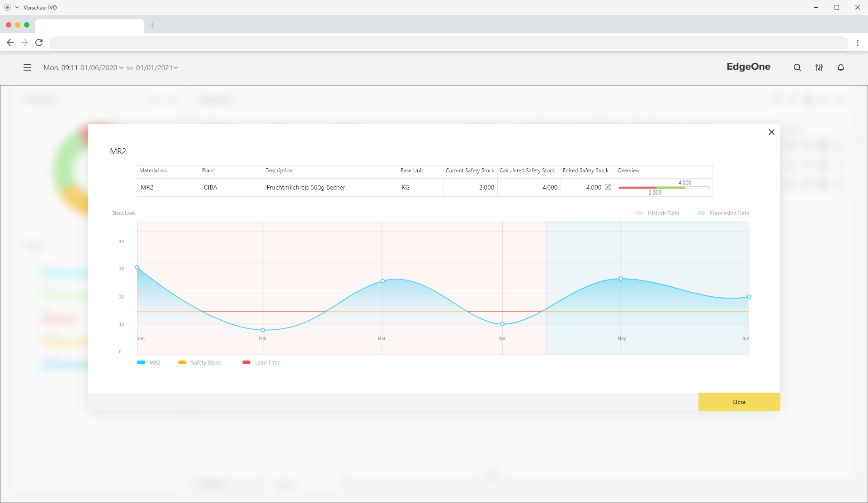Expand end date 01/01/2021 dropdown
Image resolution: width=868 pixels, height=503 pixels.
pos(157,67)
